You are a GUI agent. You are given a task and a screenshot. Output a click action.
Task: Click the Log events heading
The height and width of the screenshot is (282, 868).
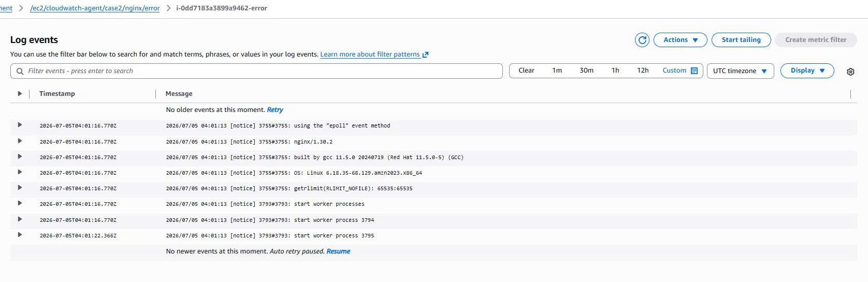34,40
